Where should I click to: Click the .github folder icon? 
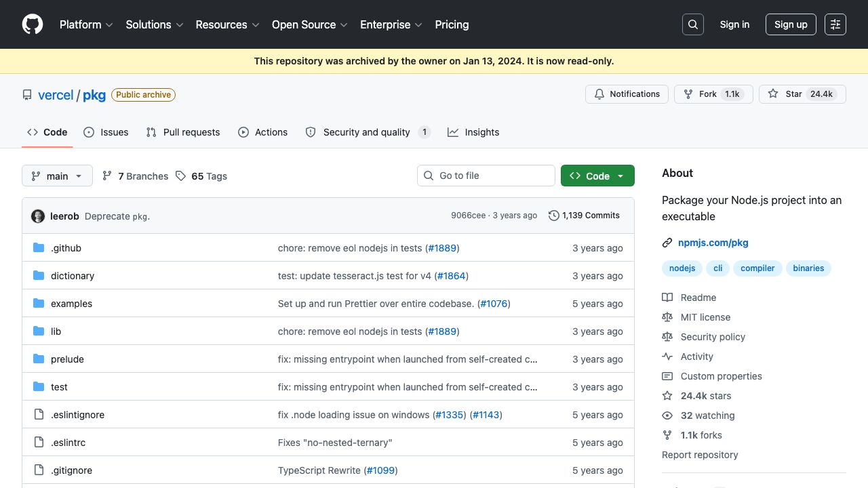click(x=39, y=248)
